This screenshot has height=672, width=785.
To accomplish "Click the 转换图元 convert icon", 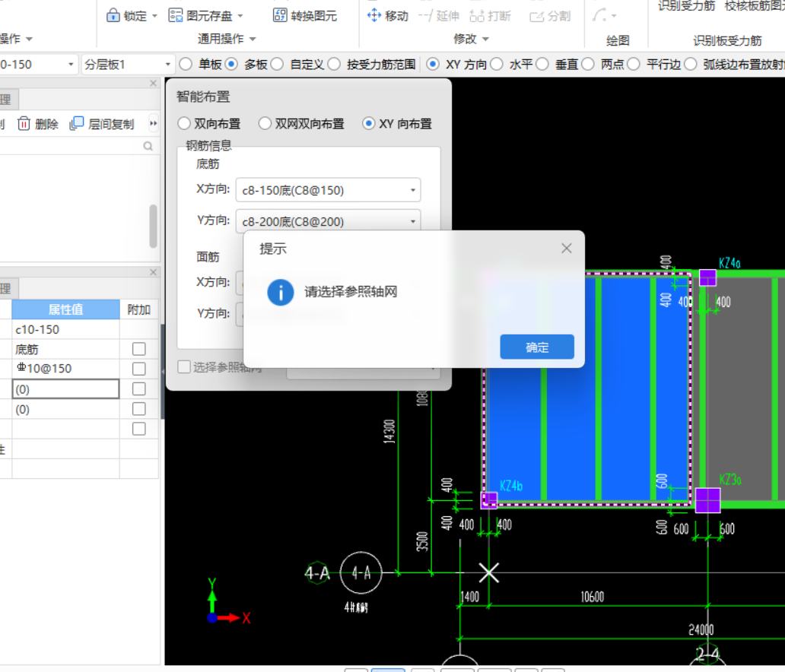I will [280, 15].
